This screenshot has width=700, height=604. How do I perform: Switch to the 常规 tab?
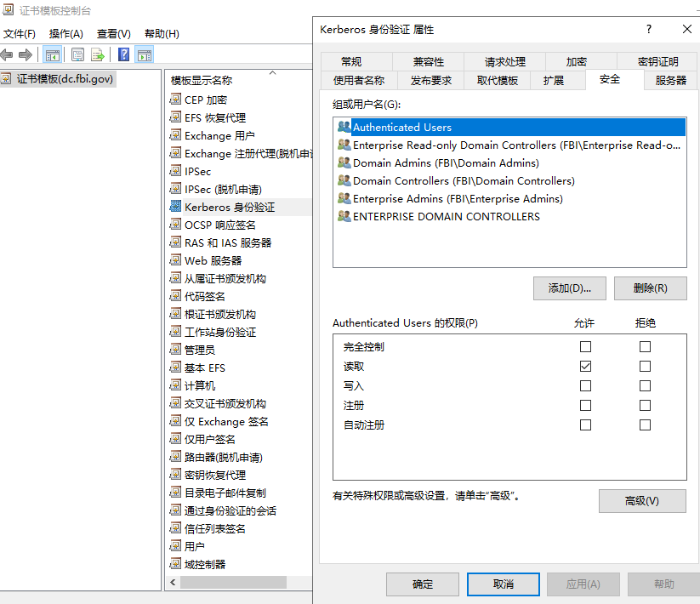point(351,61)
